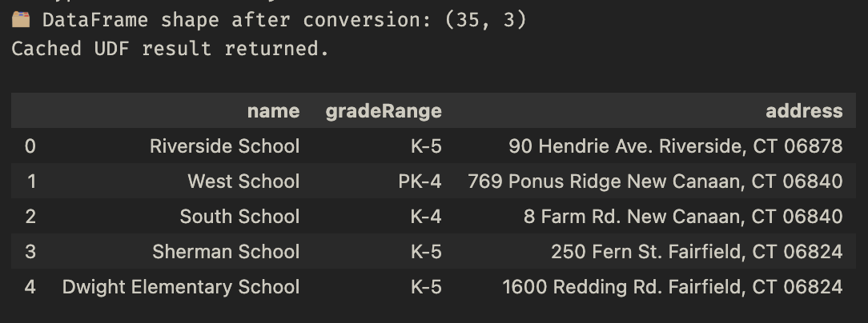Image resolution: width=868 pixels, height=323 pixels.
Task: Select the name column header
Action: point(273,111)
